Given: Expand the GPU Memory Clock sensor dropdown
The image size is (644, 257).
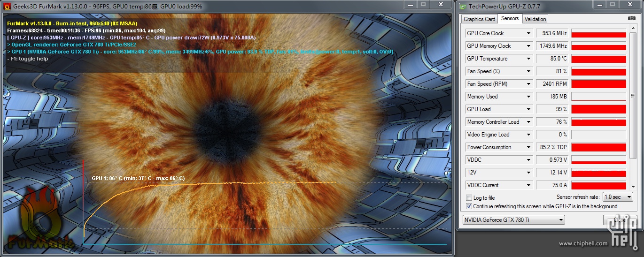Looking at the screenshot, I should (528, 46).
